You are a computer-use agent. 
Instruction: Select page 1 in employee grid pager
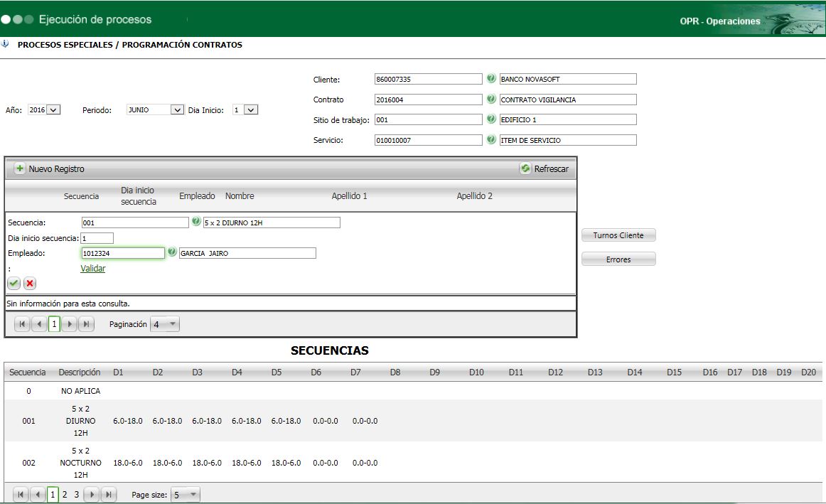tap(54, 324)
